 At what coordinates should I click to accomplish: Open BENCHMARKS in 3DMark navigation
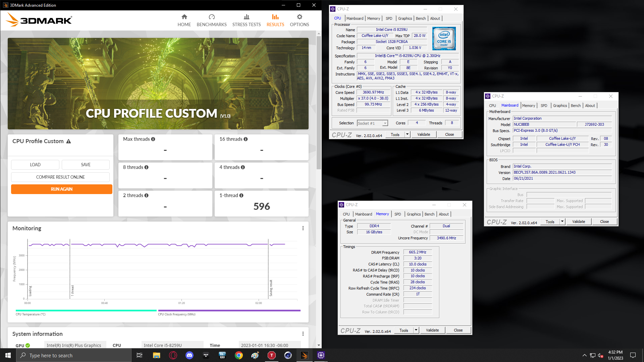pos(212,20)
